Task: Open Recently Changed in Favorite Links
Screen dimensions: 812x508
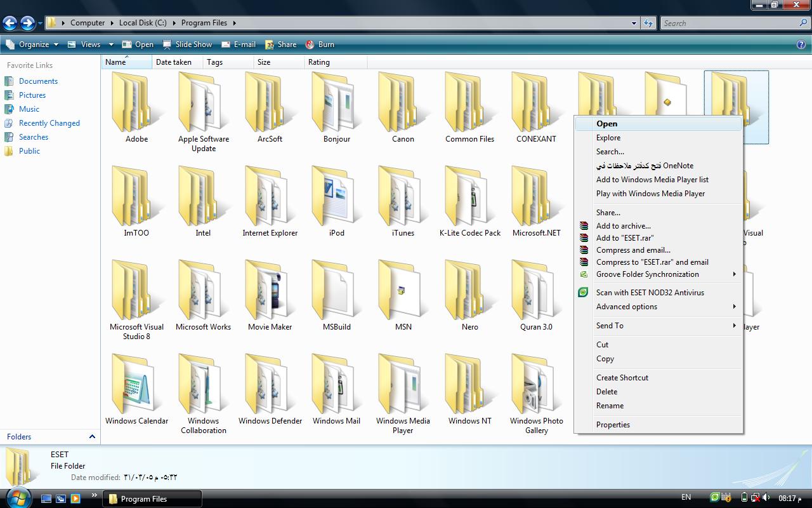Action: click(x=49, y=123)
